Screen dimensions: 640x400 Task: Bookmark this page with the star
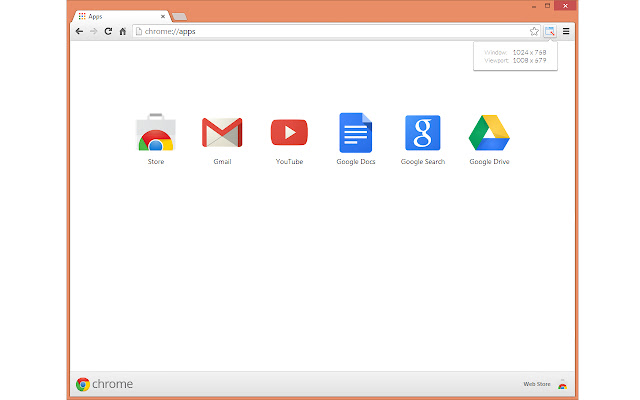tap(534, 31)
